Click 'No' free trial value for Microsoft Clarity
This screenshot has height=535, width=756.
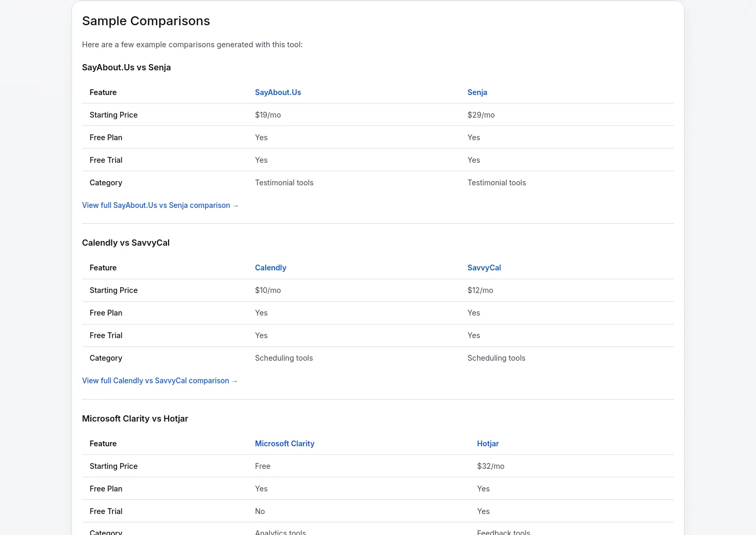click(260, 511)
